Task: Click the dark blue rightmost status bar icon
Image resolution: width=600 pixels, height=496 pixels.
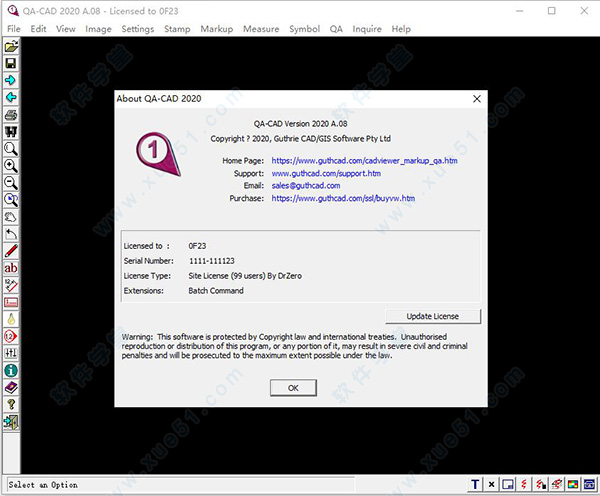Action: coord(589,485)
